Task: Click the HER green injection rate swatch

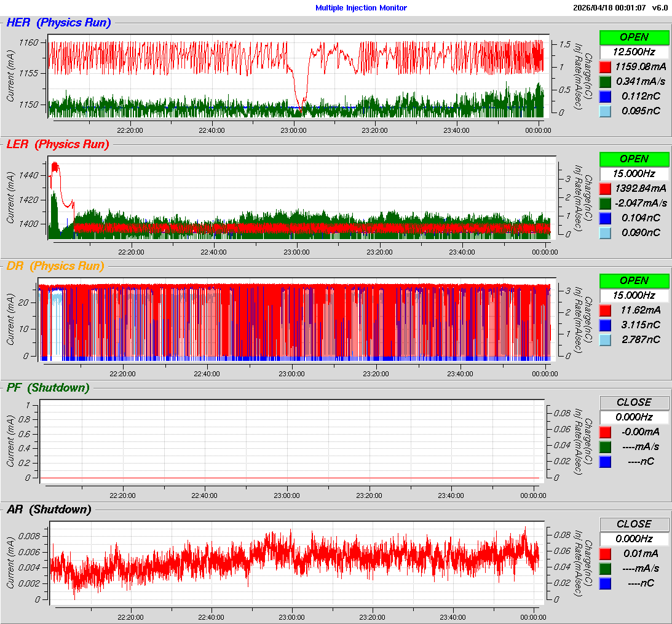Action: 606,81
